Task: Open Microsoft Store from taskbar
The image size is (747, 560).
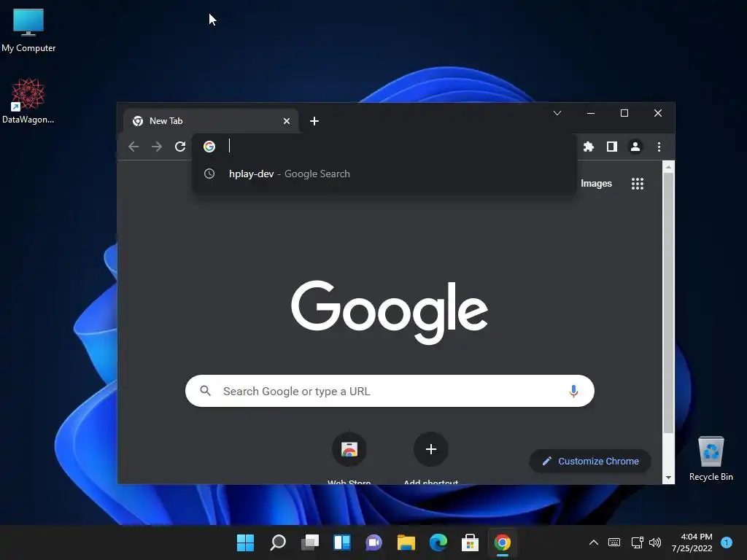Action: [471, 542]
